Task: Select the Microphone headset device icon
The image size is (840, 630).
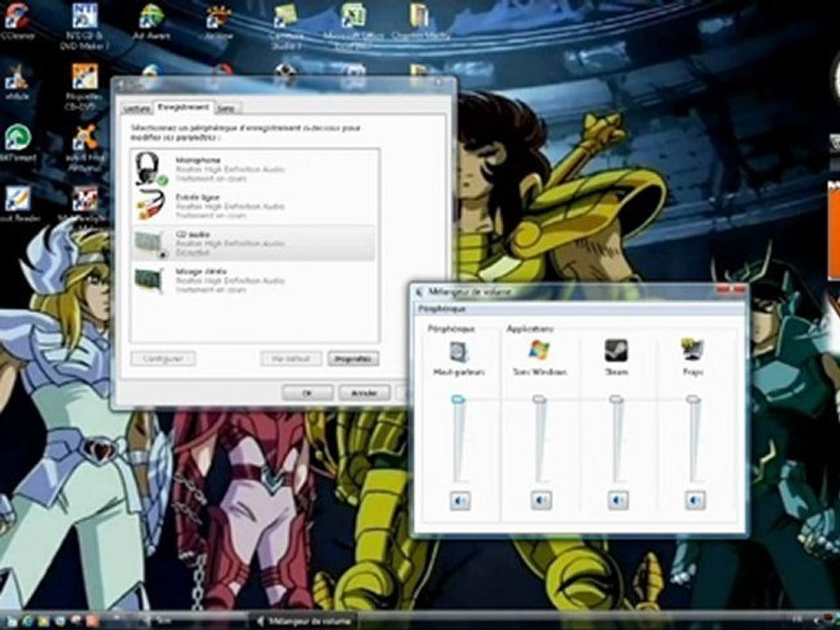Action: click(150, 169)
